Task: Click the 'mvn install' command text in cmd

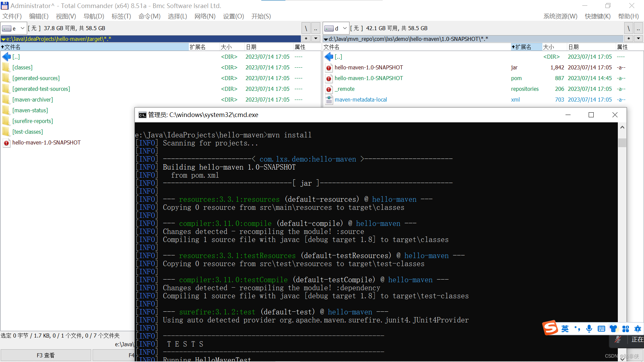Action: 289,135
